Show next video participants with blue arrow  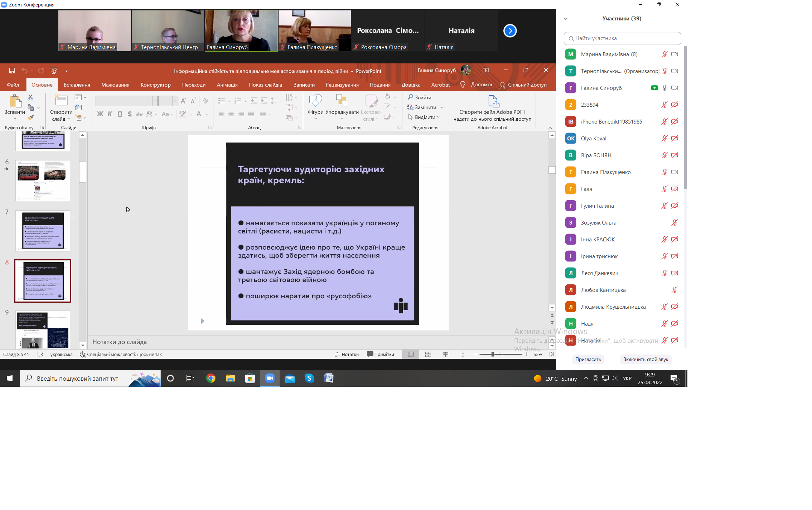coord(510,31)
